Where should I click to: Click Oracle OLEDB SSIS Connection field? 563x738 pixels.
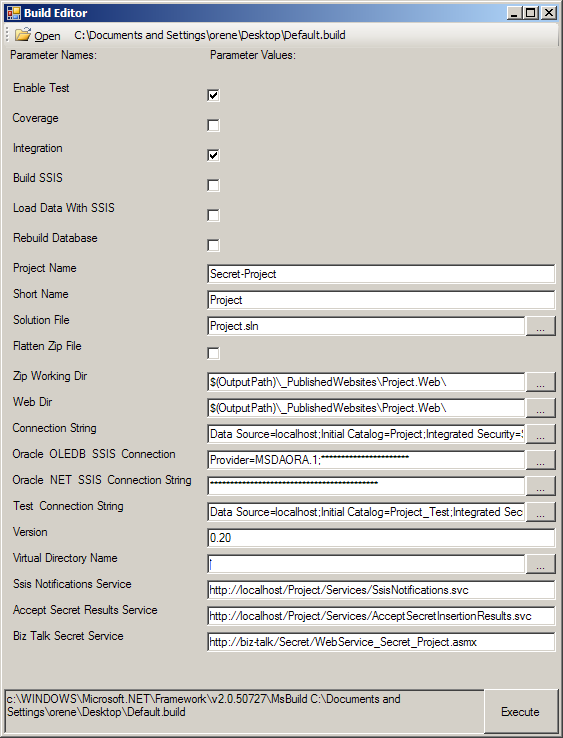coord(366,460)
